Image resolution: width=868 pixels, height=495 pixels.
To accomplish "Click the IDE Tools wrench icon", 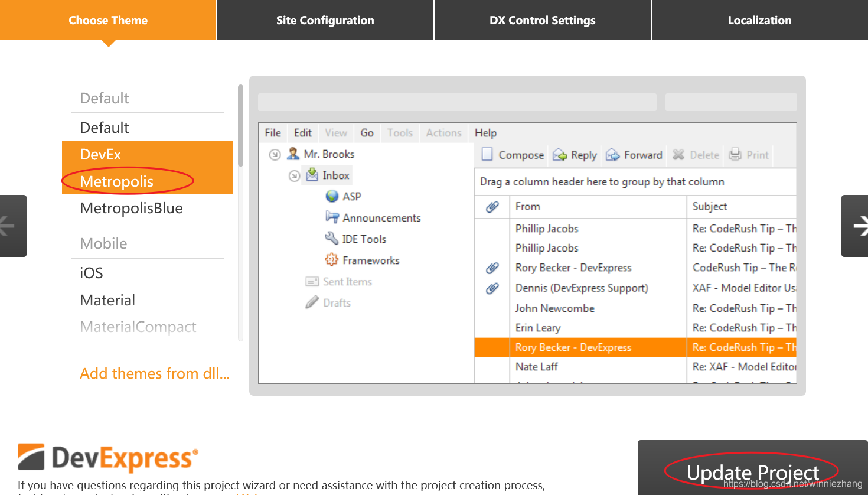I will pyautogui.click(x=331, y=238).
